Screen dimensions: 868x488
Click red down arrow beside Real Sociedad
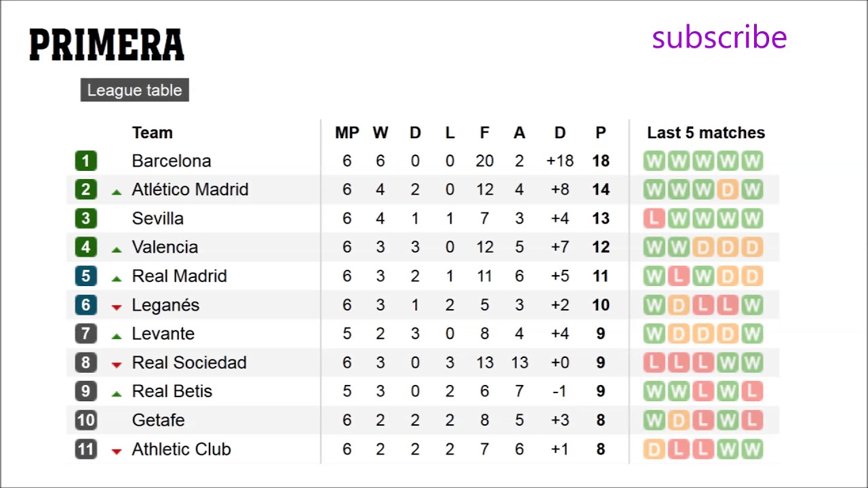117,365
